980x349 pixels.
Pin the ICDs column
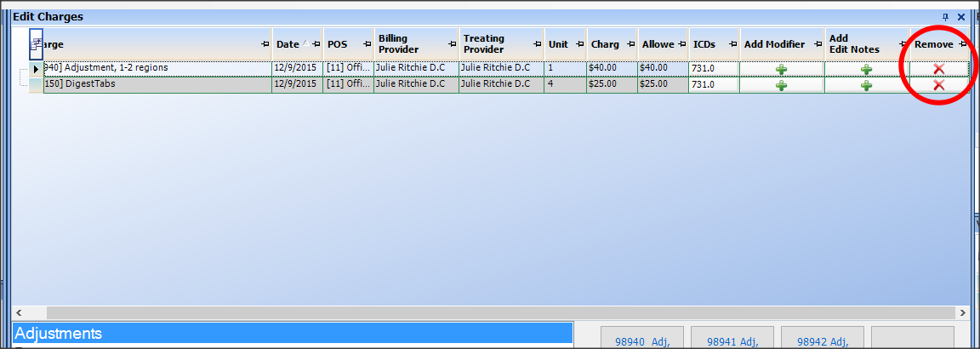pyautogui.click(x=734, y=44)
